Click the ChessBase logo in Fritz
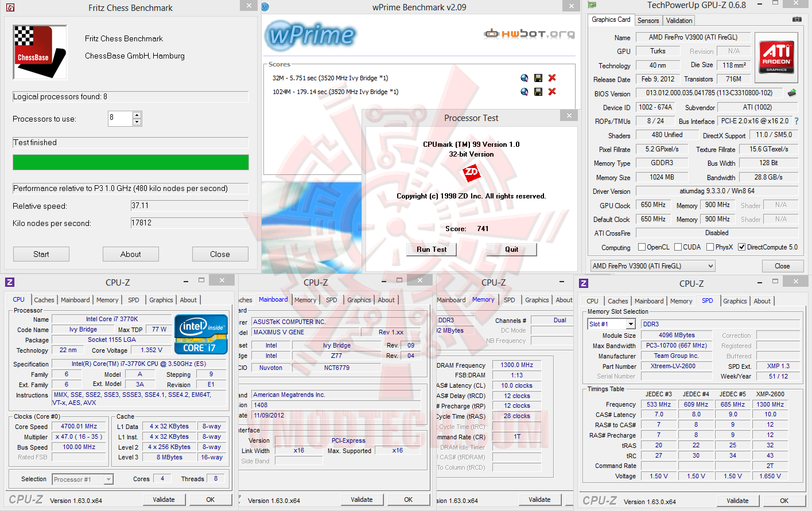This screenshot has width=812, height=511. pyautogui.click(x=40, y=52)
